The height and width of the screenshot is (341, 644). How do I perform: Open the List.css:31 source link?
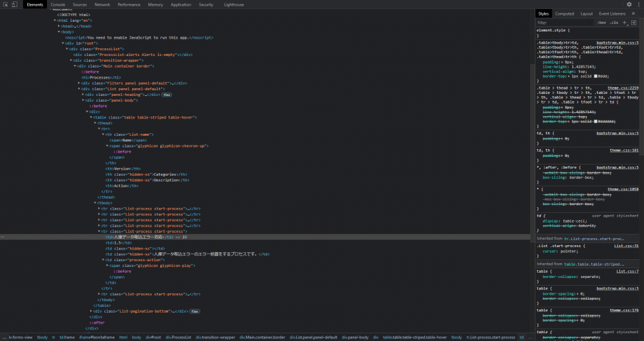tap(627, 246)
